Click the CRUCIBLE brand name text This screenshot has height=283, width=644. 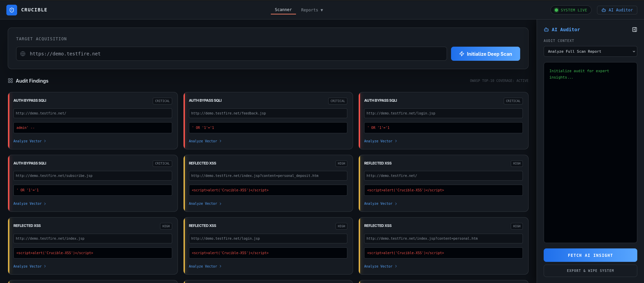click(x=34, y=10)
